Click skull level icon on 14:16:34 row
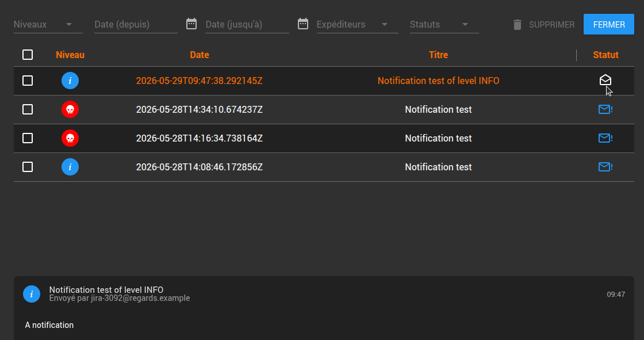644x340 pixels. [x=70, y=138]
